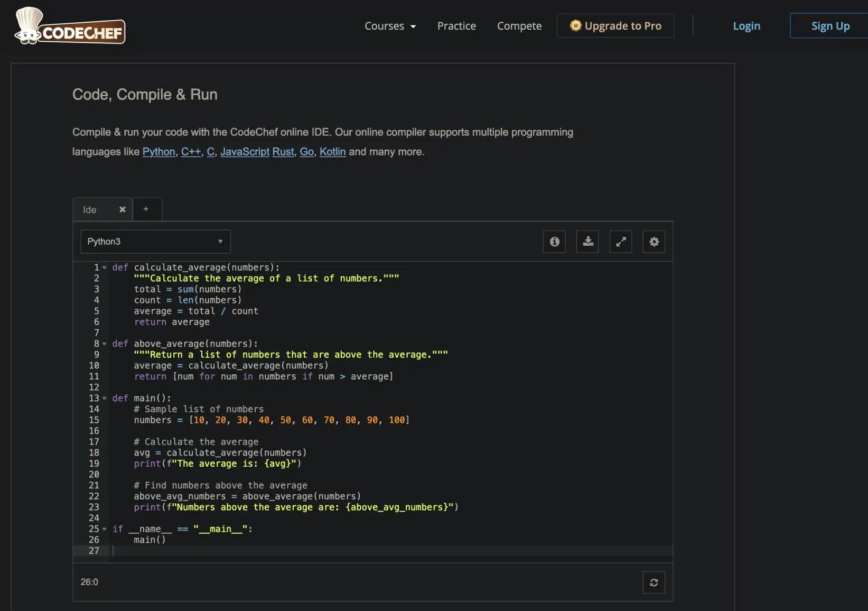Follow the Python language link
The width and height of the screenshot is (868, 611).
[158, 152]
